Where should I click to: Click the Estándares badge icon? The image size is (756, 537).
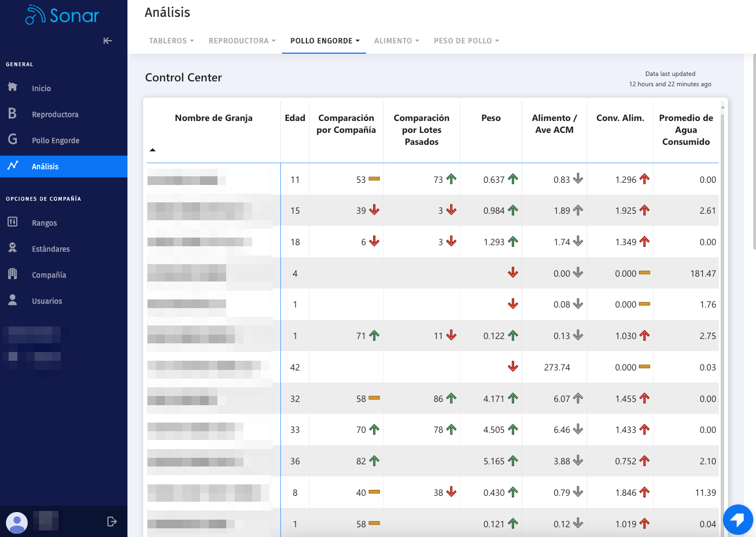[12, 248]
